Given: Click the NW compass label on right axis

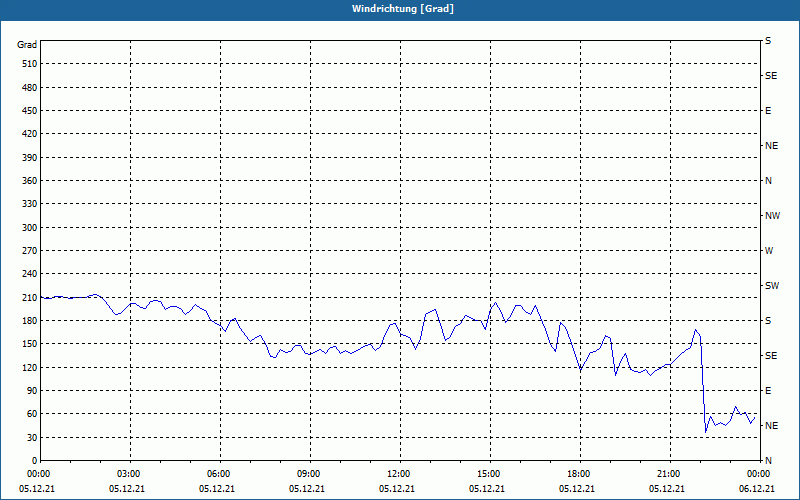Looking at the screenshot, I should click(x=772, y=216).
